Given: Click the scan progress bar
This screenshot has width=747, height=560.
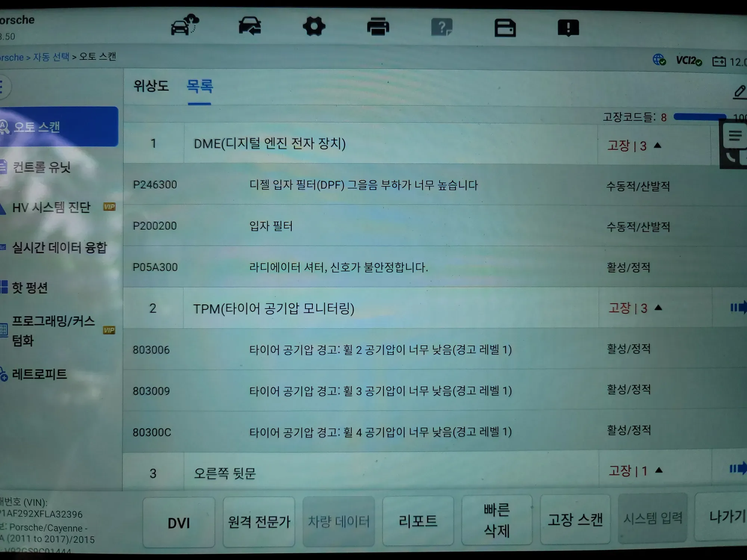Looking at the screenshot, I should (700, 117).
